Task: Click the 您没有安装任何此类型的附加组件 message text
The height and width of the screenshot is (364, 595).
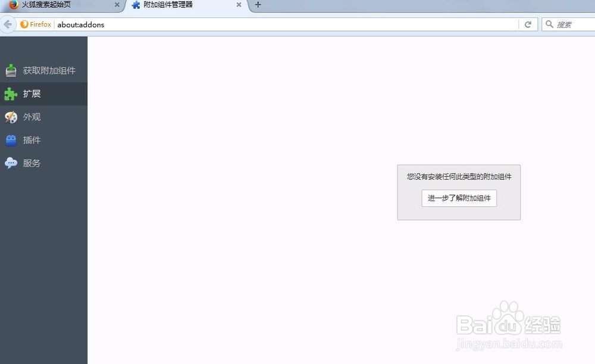Action: (x=459, y=177)
